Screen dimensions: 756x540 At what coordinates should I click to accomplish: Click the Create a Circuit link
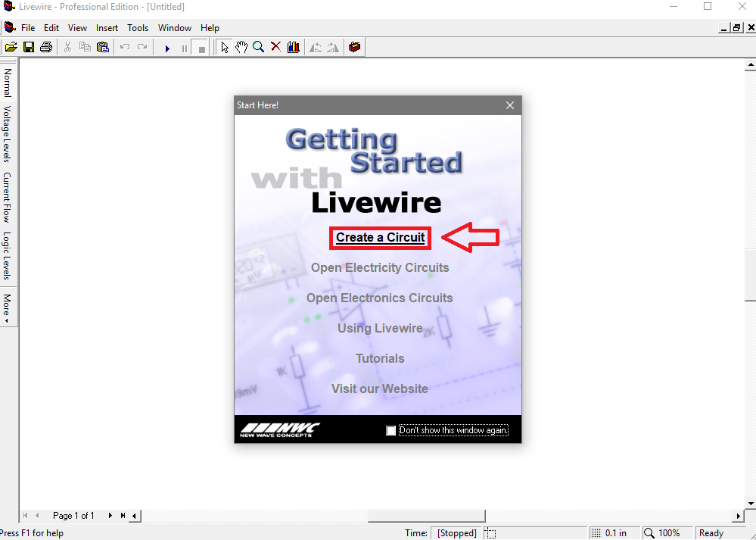[380, 237]
